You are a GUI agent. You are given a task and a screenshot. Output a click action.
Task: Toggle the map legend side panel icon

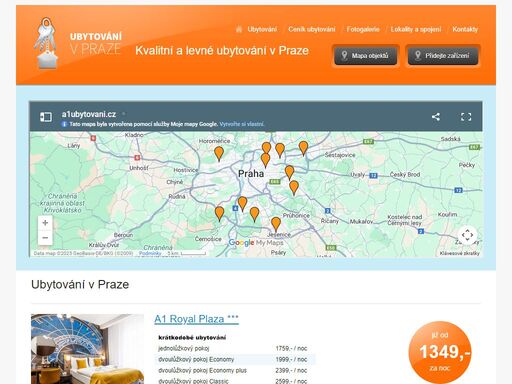click(x=46, y=117)
